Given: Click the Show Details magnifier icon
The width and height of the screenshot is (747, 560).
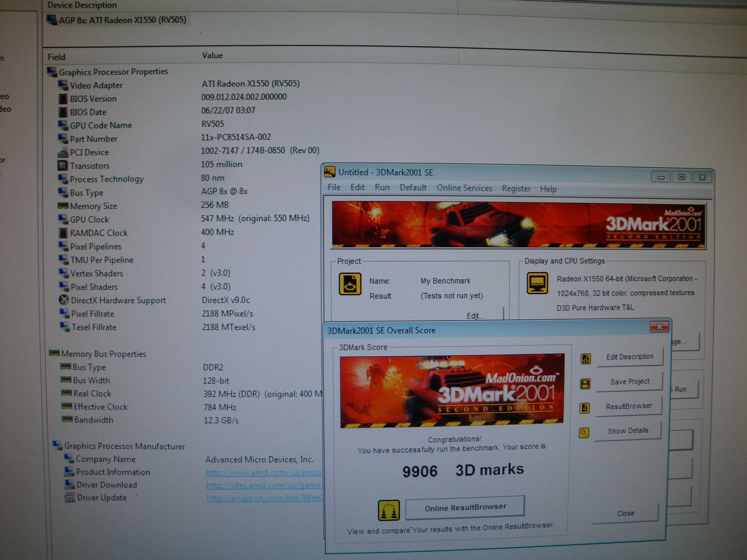Looking at the screenshot, I should tap(584, 433).
